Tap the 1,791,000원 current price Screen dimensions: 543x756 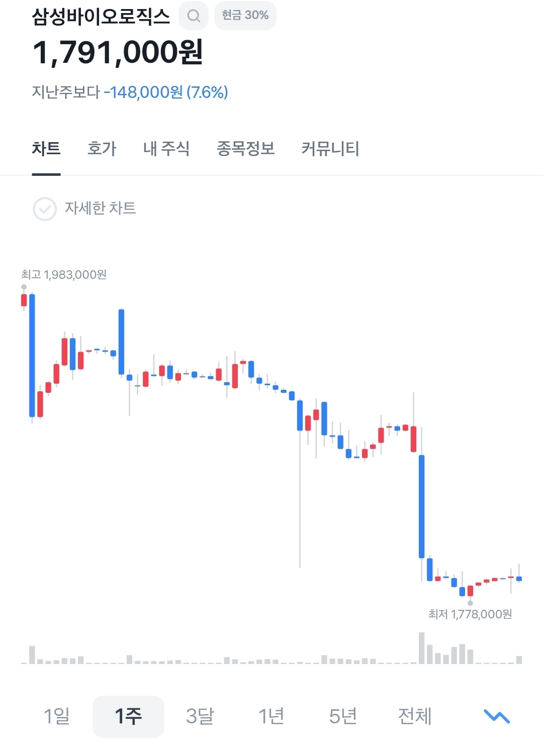pyautogui.click(x=118, y=52)
